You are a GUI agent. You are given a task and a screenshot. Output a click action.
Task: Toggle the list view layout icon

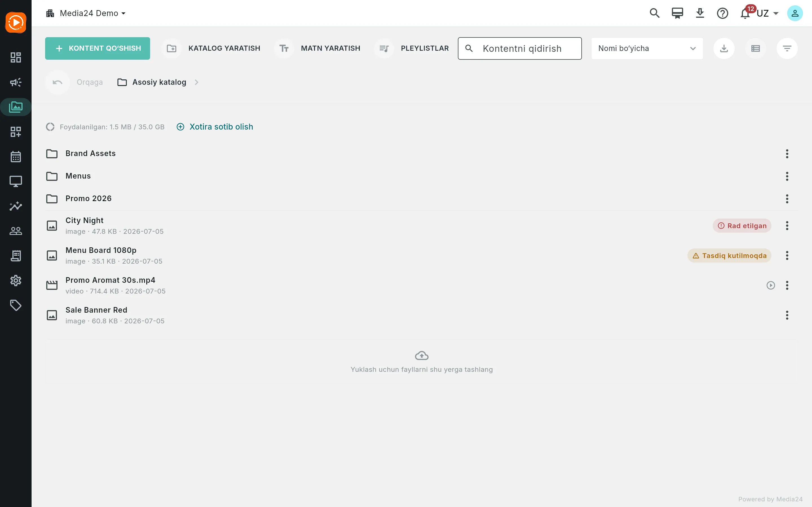point(756,49)
